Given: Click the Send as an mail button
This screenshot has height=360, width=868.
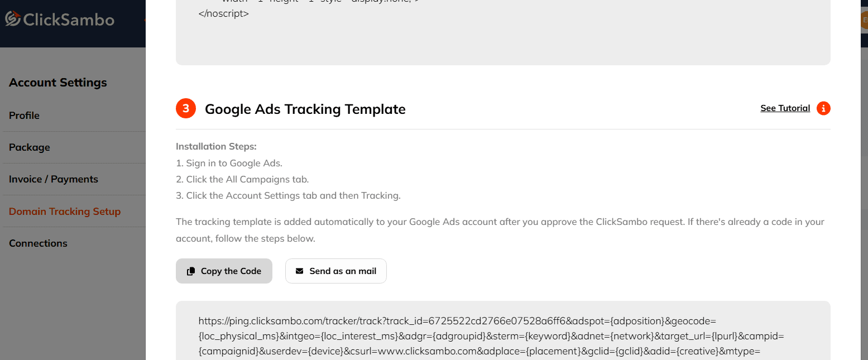Looking at the screenshot, I should 335,271.
